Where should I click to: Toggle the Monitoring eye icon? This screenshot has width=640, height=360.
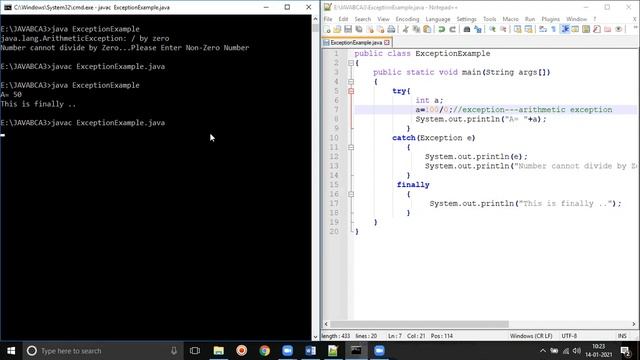point(619,29)
